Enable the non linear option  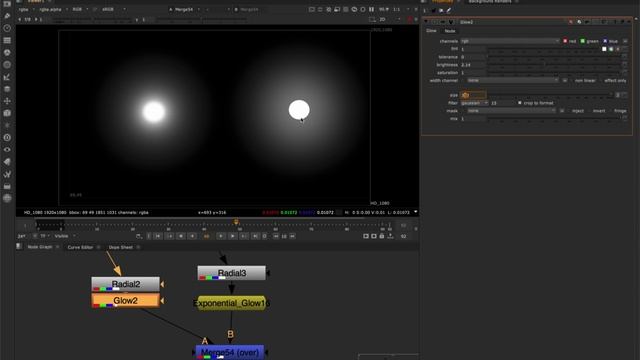[x=571, y=80]
